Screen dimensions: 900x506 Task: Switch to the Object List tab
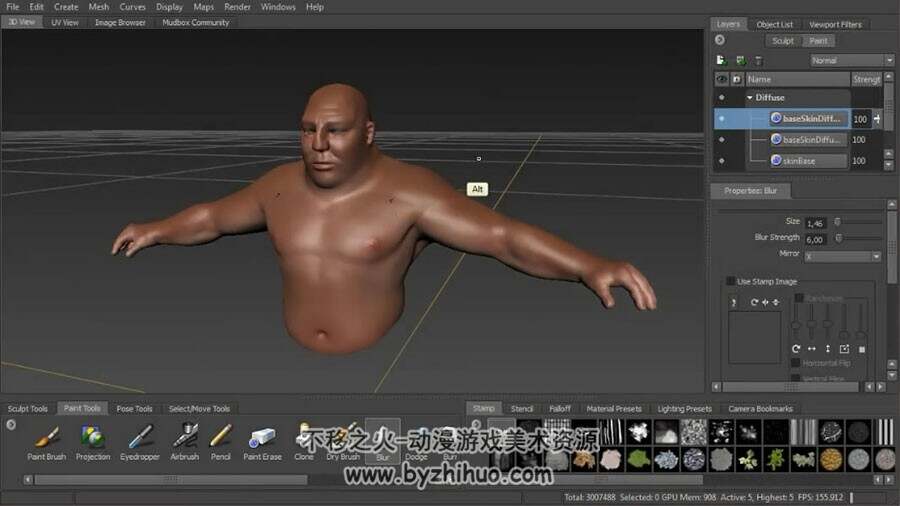[x=774, y=24]
